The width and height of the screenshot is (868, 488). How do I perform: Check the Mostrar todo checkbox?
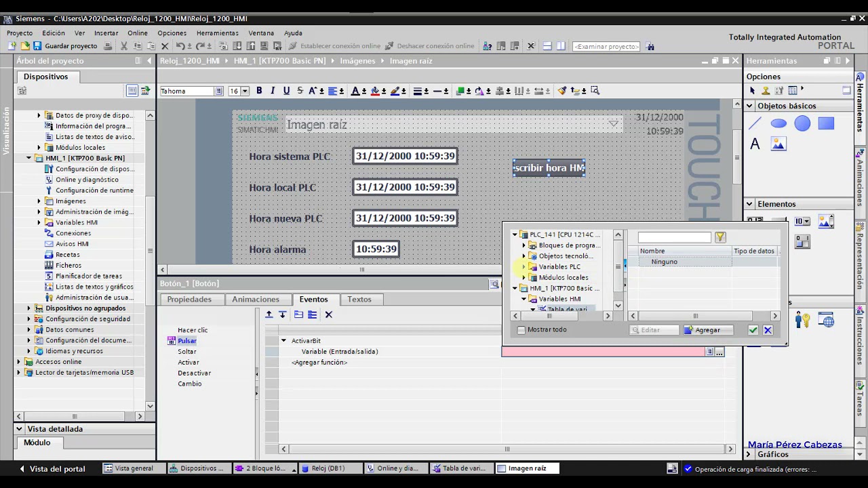521,330
